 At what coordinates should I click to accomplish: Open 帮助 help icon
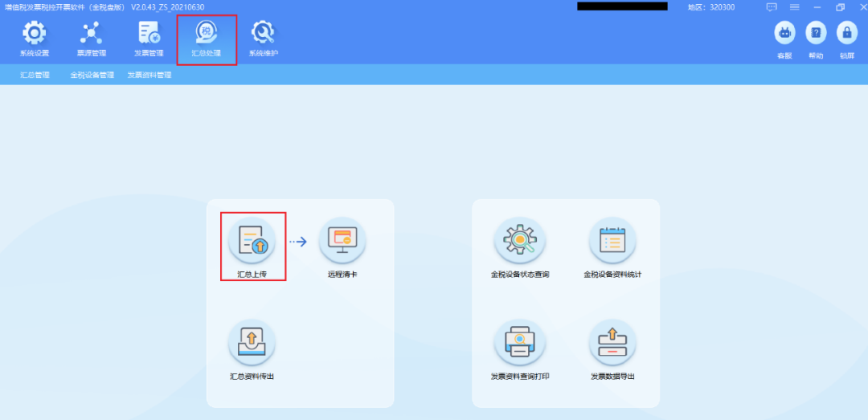click(x=816, y=33)
